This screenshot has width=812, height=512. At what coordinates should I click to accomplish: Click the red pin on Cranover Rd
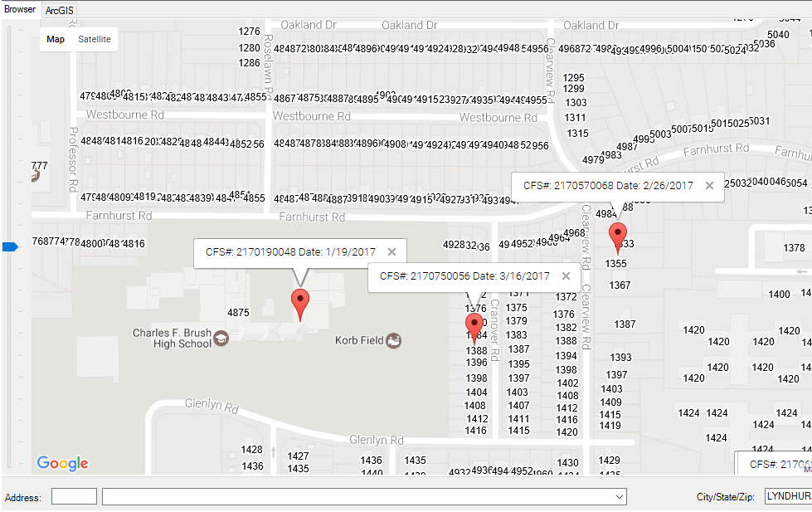pyautogui.click(x=474, y=328)
